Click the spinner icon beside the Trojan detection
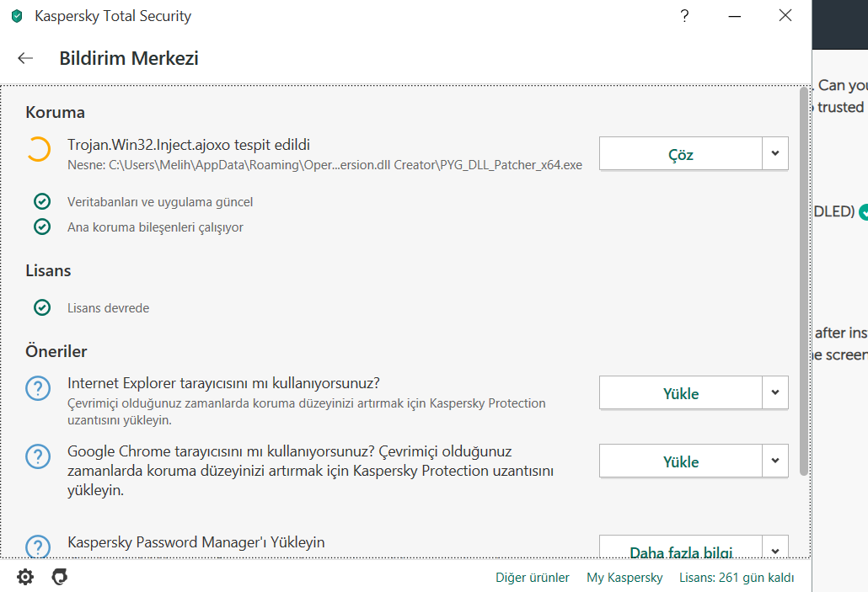The image size is (868, 592). [38, 149]
